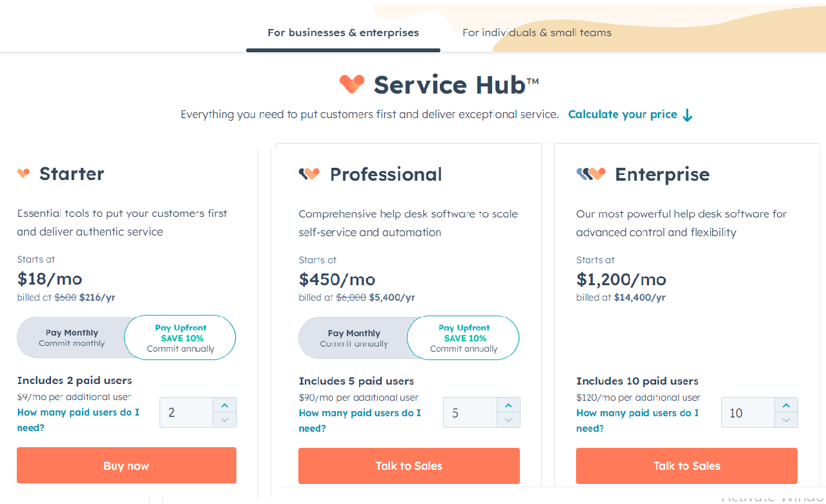The width and height of the screenshot is (826, 504).
Task: Increase Enterprise paid users with up arrow
Action: (786, 405)
